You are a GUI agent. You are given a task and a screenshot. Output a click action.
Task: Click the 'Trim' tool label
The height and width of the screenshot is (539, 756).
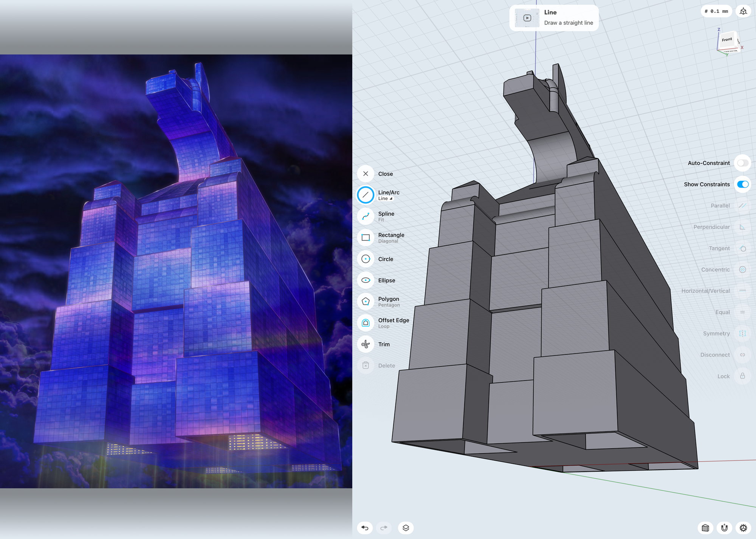point(384,344)
